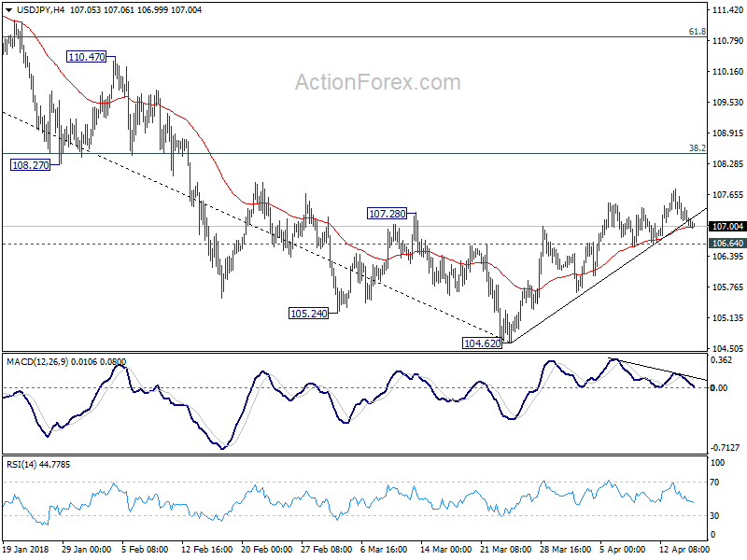Select the 19 Jan 2018 date label
The width and height of the screenshot is (747, 560).
tap(26, 549)
